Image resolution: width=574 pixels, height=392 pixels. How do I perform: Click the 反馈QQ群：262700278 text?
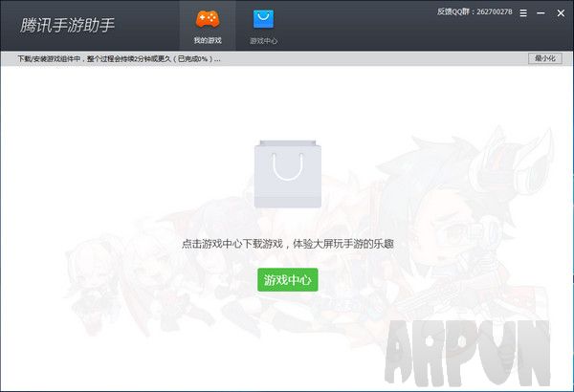pos(475,11)
